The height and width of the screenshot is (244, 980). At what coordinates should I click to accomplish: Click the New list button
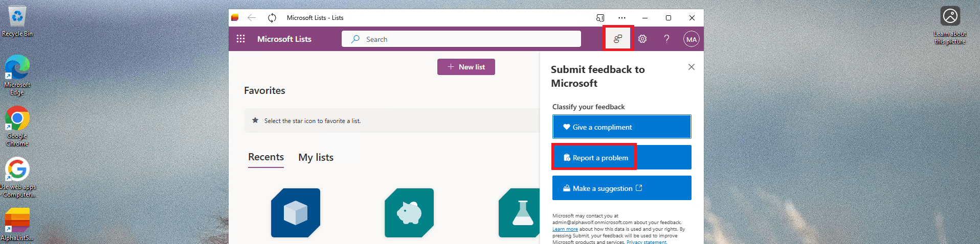click(466, 67)
